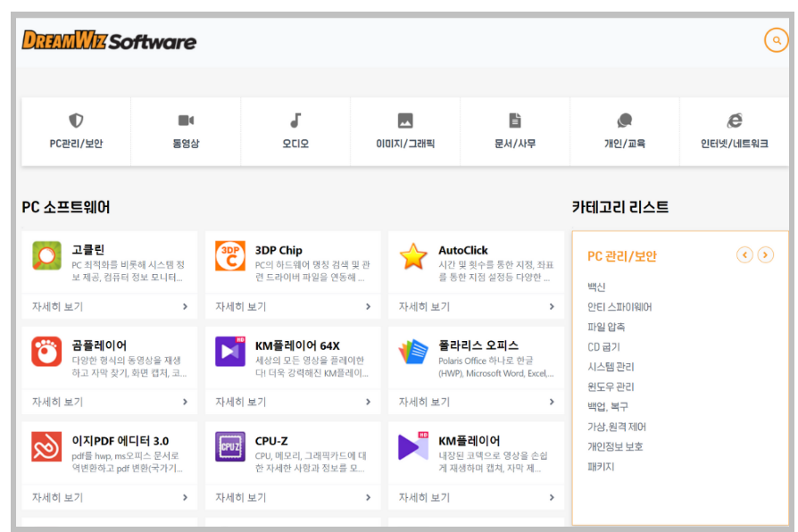Click the document icon for 문서/사무
Viewport: 798px width, 532px height.
pos(515,121)
